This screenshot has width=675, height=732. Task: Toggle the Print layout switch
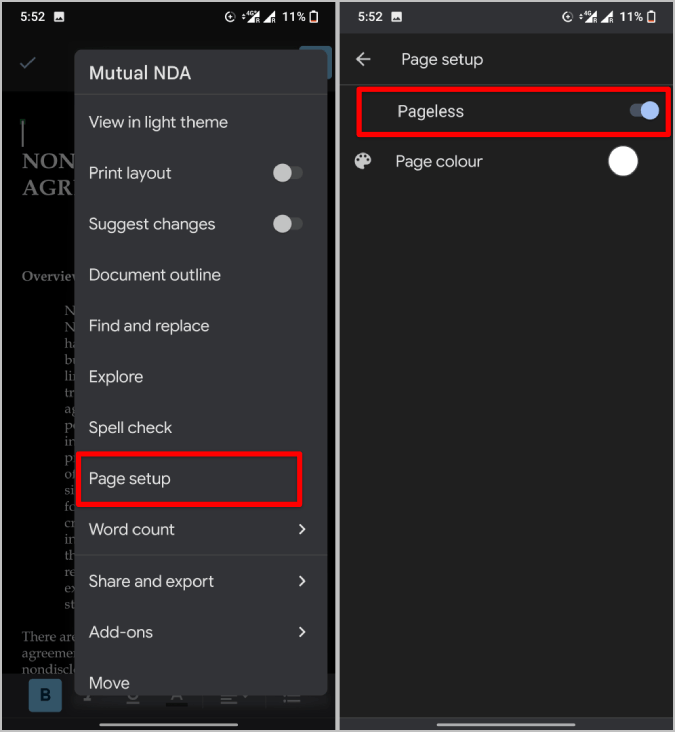pos(288,173)
